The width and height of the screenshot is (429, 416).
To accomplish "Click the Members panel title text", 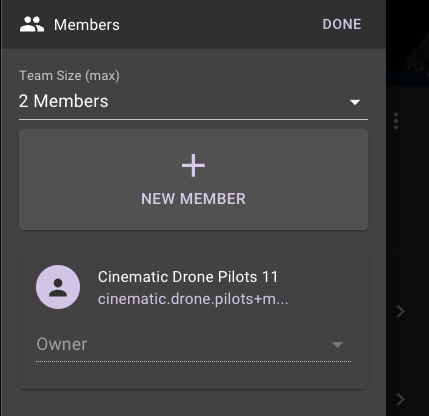I will (x=87, y=25).
